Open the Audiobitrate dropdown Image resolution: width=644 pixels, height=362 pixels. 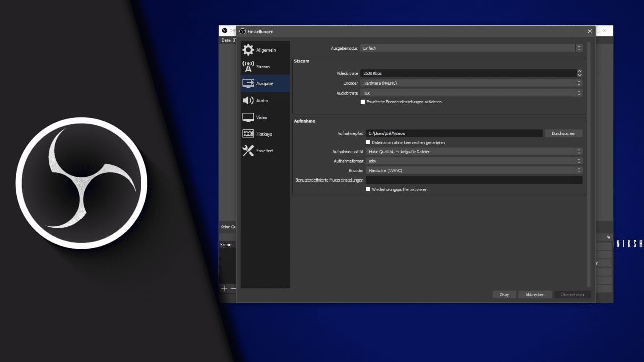pos(471,93)
